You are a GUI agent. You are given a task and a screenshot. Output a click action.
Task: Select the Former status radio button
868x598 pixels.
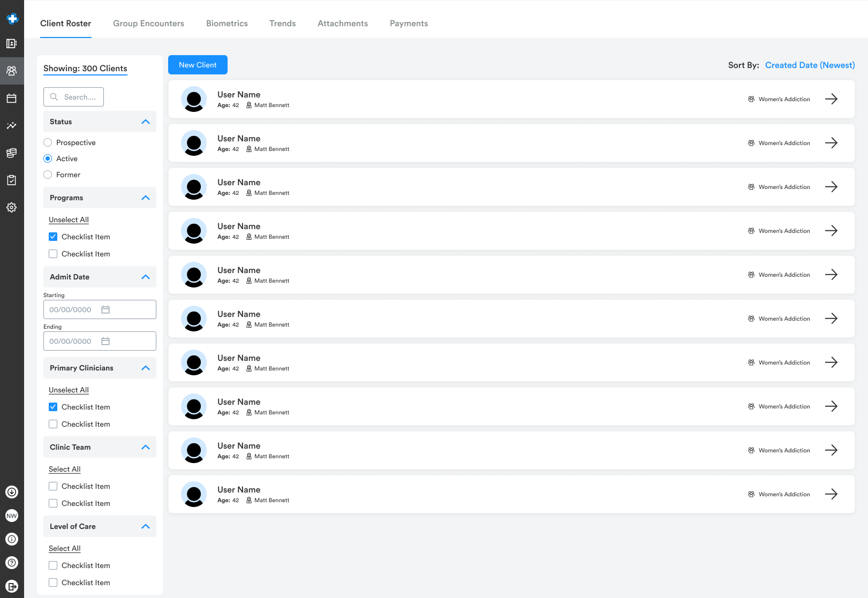point(48,175)
